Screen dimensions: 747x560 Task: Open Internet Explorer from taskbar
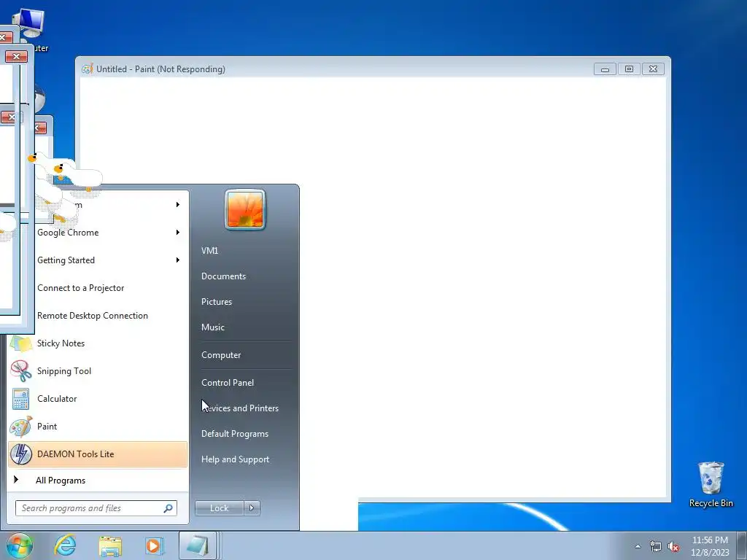[x=65, y=545]
